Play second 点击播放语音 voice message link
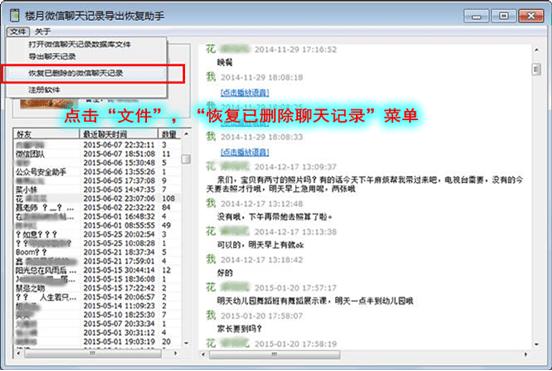The image size is (552, 371). pyautogui.click(x=245, y=152)
